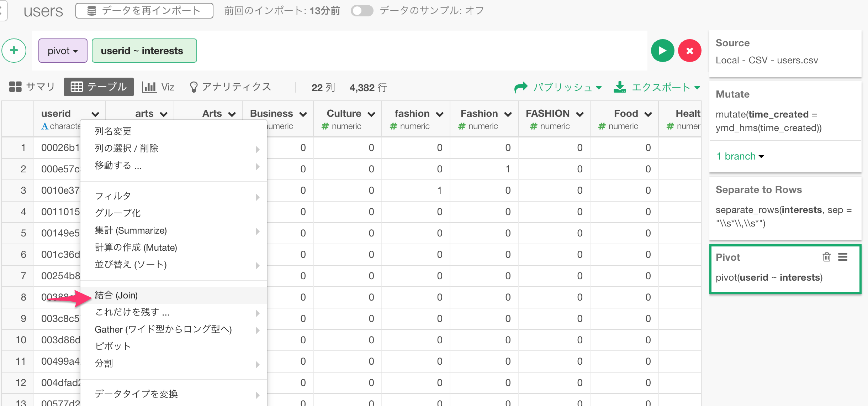
Task: Select 列名変更 rename column menu item
Action: (x=174, y=131)
